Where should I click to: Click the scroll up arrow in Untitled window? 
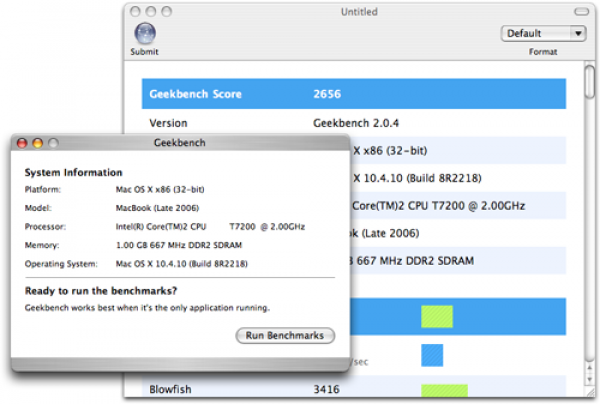pyautogui.click(x=590, y=368)
